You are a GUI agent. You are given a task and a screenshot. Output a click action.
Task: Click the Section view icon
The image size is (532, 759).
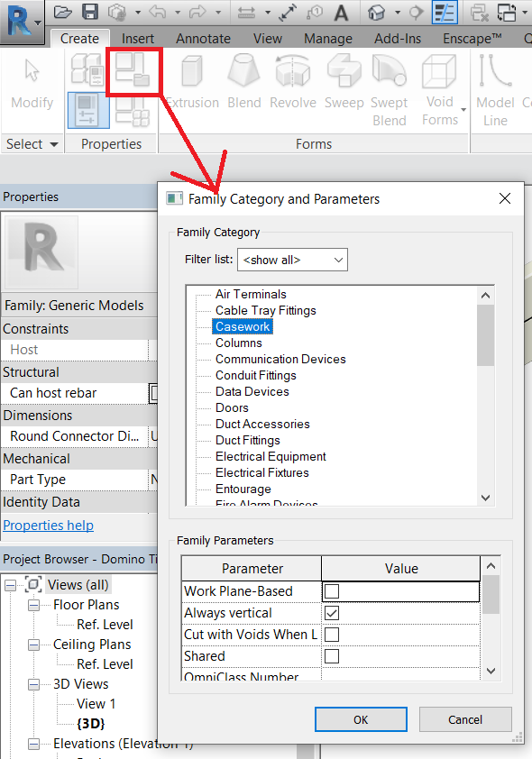[416, 13]
